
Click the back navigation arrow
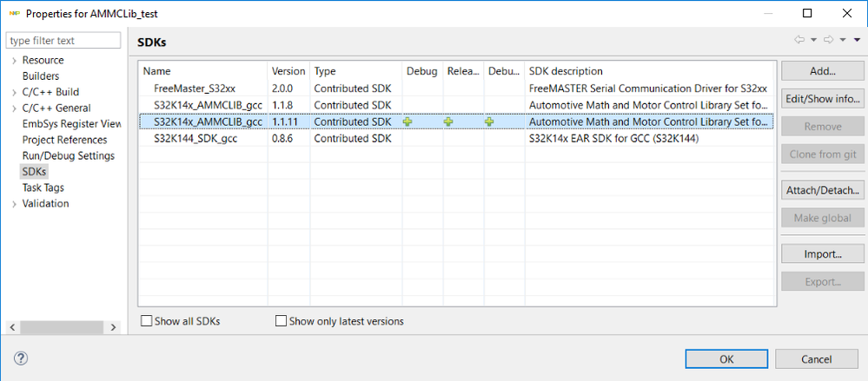coord(799,40)
